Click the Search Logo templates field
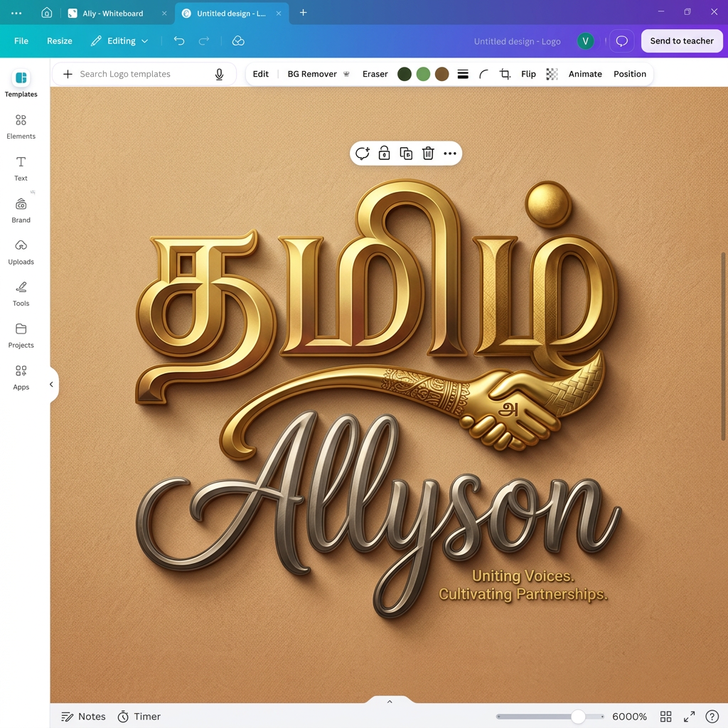728x728 pixels. click(144, 74)
